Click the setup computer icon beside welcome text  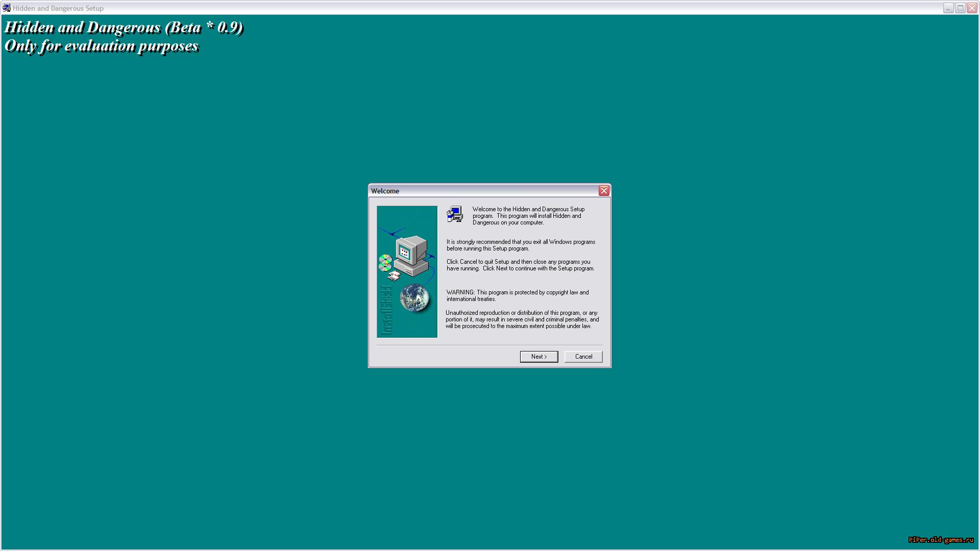pyautogui.click(x=454, y=214)
